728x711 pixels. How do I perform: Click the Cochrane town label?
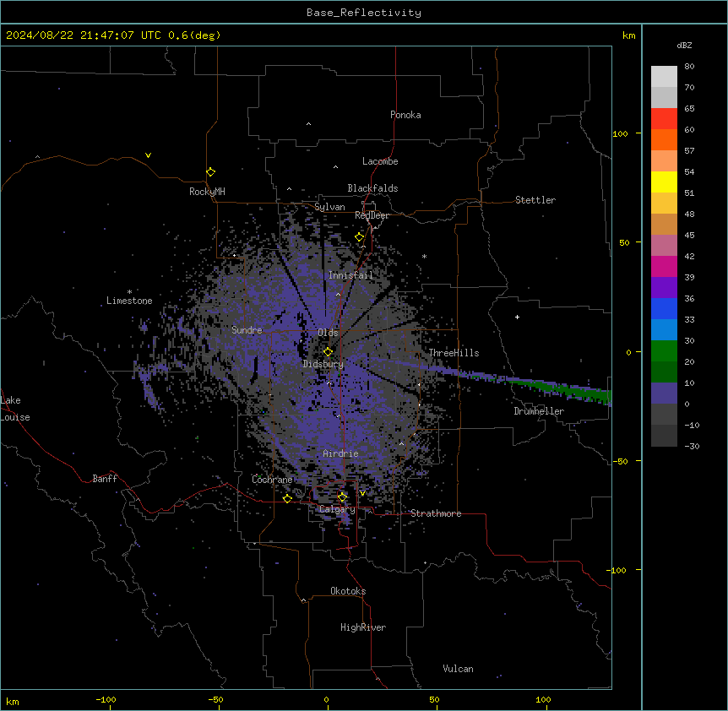pyautogui.click(x=272, y=480)
